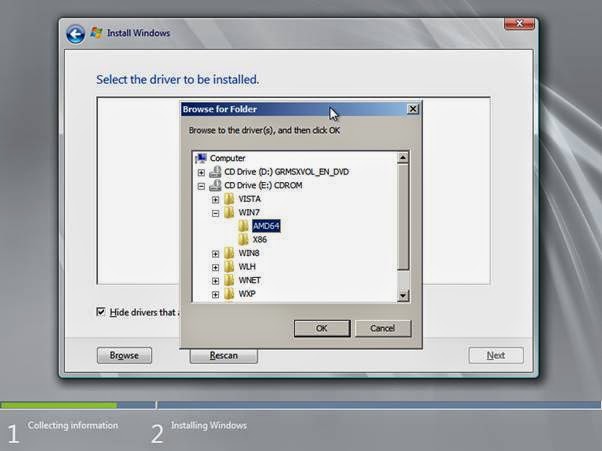
Task: Click the WNET folder icon
Action: tap(229, 280)
